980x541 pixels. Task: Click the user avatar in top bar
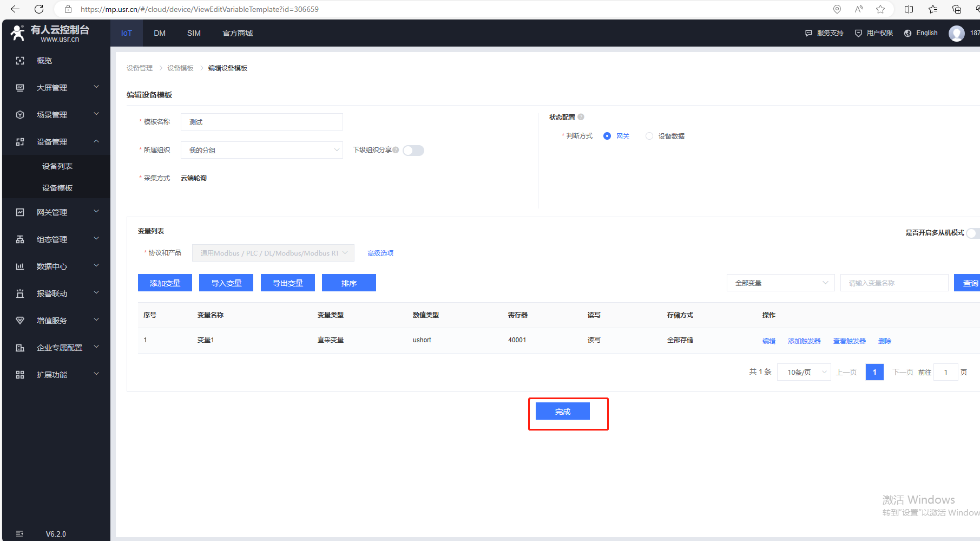click(956, 33)
